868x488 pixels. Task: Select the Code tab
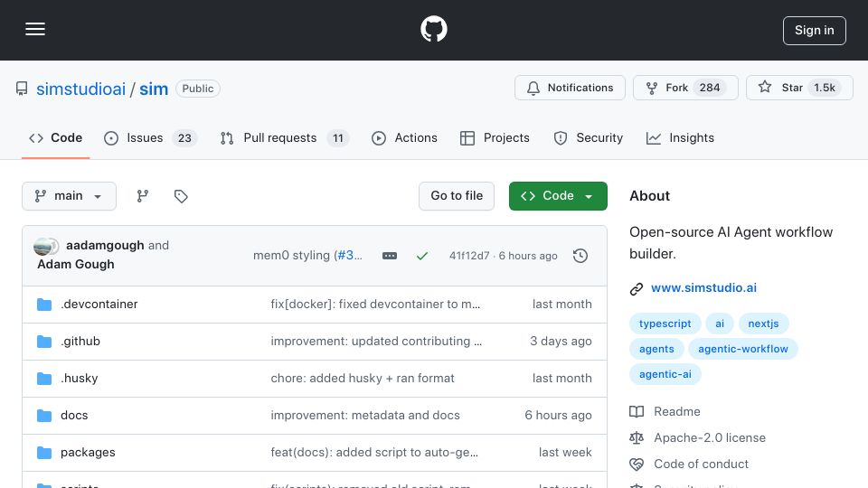(55, 137)
